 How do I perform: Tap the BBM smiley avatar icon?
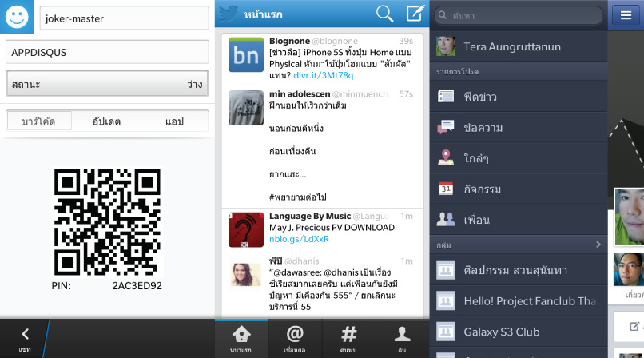click(x=17, y=17)
